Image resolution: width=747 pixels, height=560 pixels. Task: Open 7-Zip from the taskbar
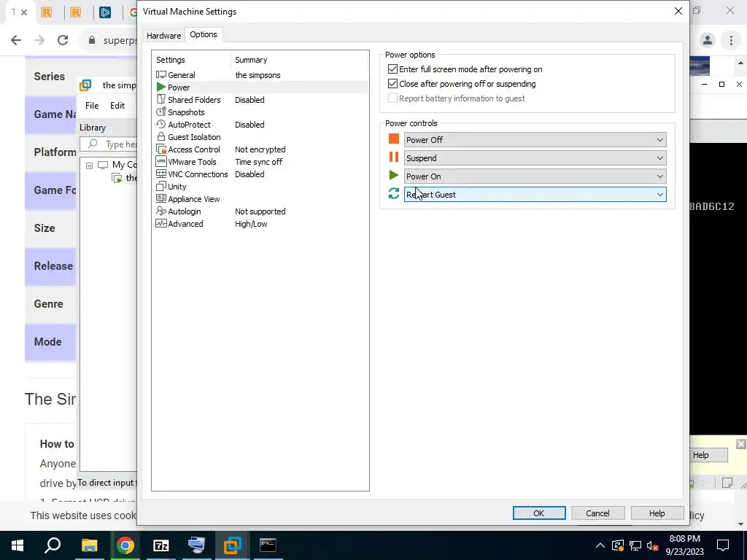(161, 545)
